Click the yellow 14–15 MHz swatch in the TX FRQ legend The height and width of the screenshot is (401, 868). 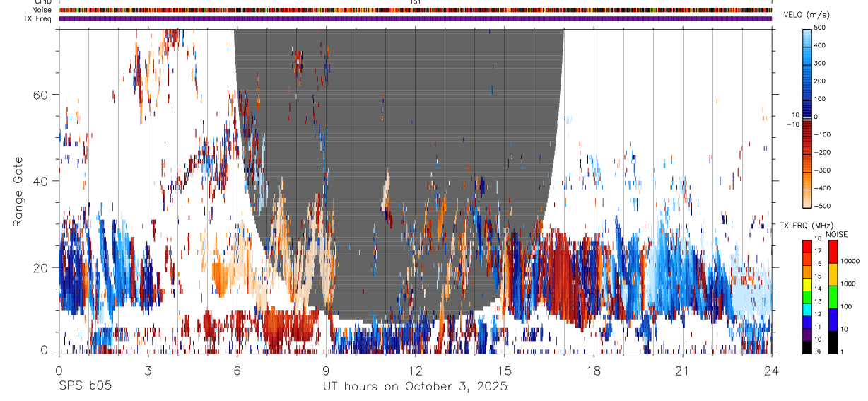pos(807,284)
